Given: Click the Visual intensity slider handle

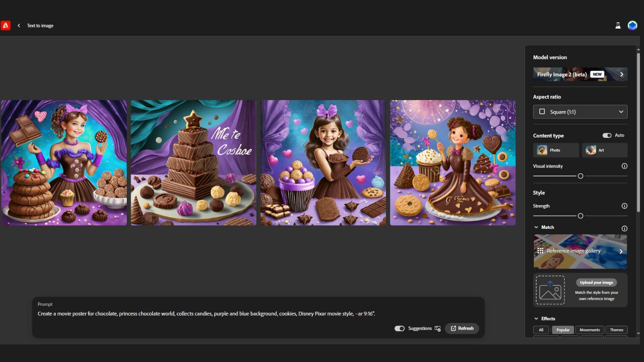Looking at the screenshot, I should (x=580, y=176).
